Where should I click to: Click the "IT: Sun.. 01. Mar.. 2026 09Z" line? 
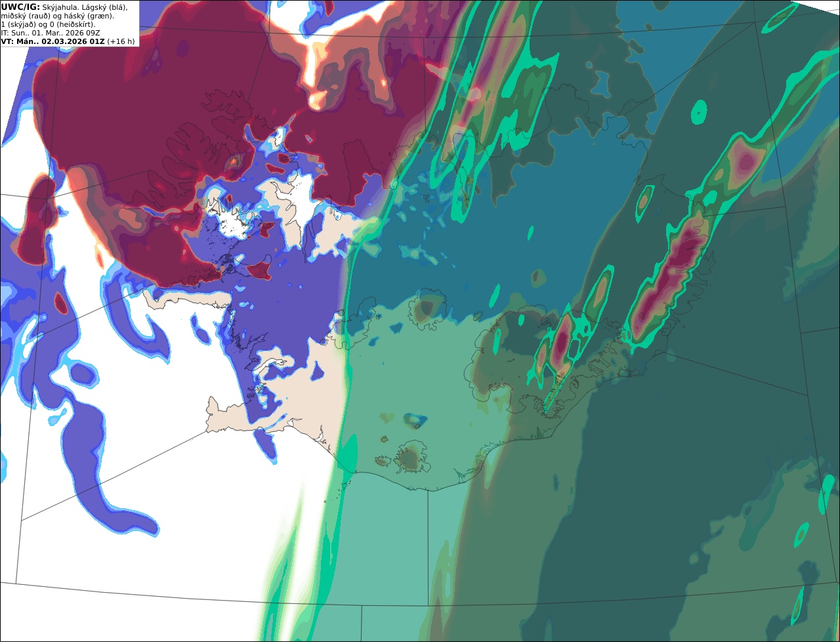[51, 32]
